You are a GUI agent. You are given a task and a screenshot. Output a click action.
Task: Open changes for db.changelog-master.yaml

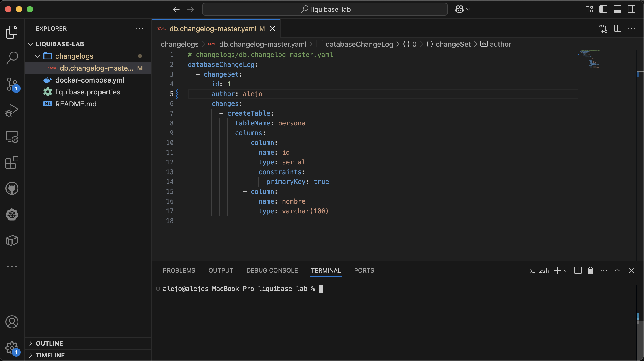[603, 28]
